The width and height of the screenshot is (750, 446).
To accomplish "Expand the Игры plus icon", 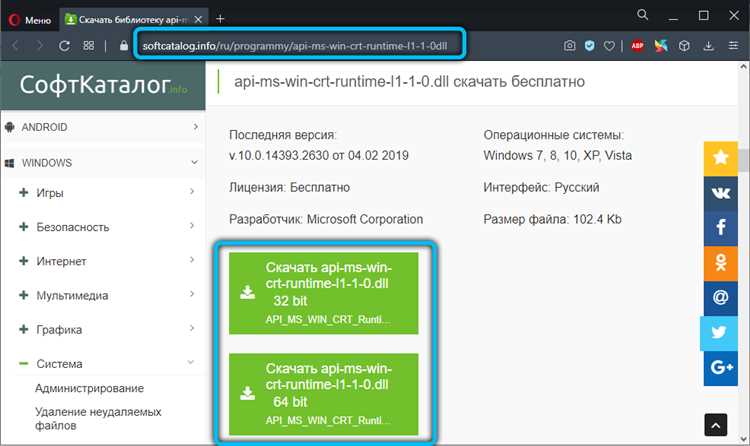I will click(x=23, y=192).
